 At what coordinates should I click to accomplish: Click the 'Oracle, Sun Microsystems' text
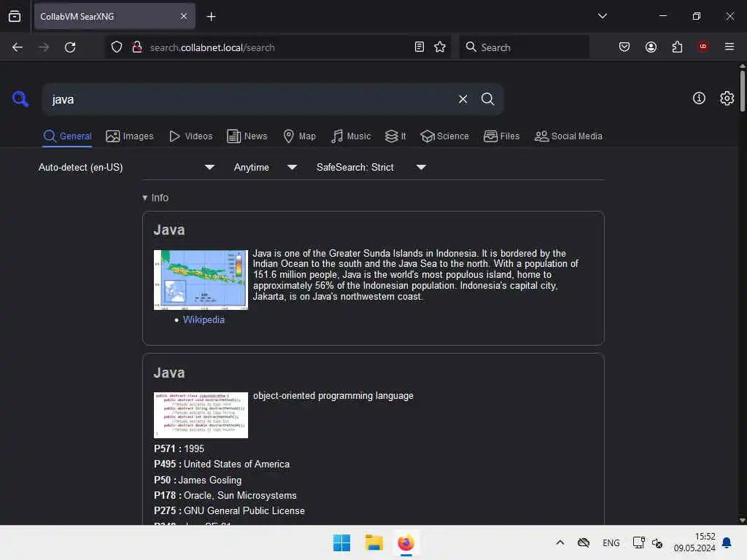pos(240,496)
